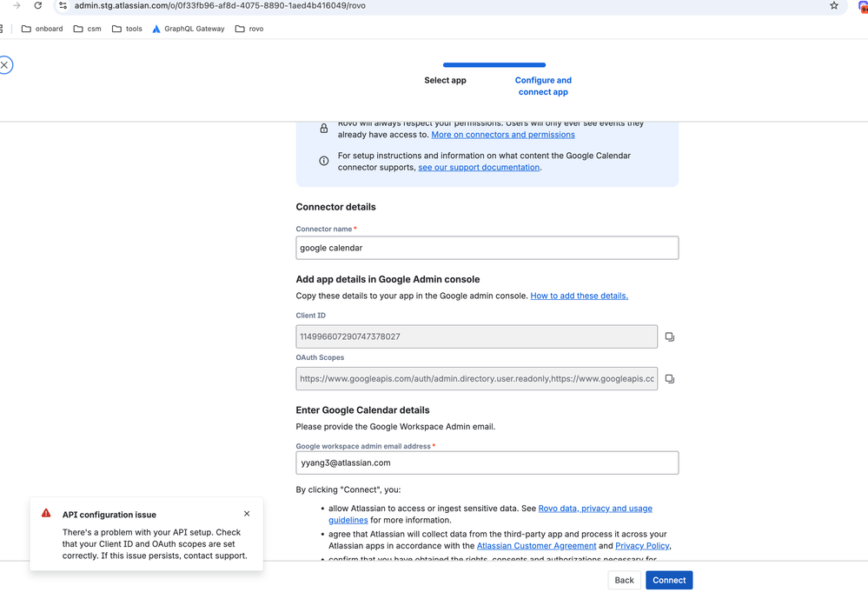The width and height of the screenshot is (868, 599).
Task: Open the How to add these details link
Action: 579,296
